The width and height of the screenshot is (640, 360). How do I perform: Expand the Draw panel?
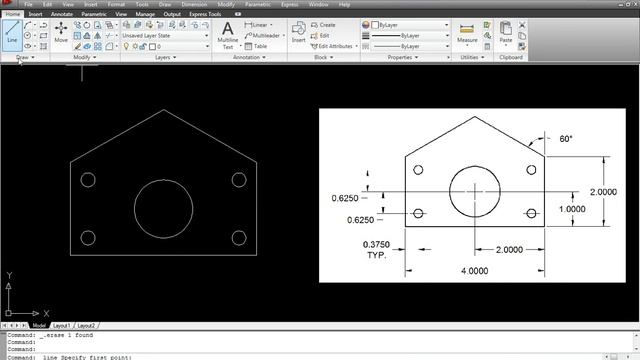25,58
